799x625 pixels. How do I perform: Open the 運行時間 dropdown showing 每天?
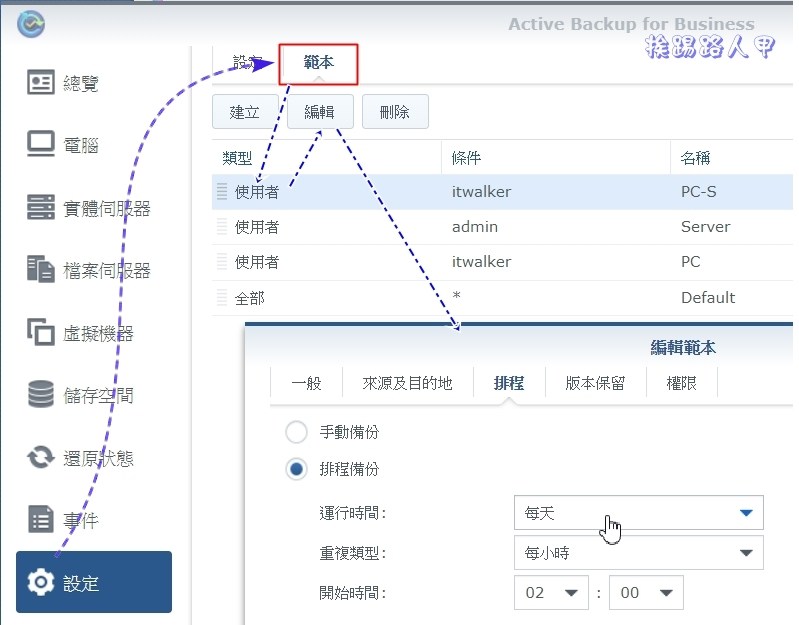638,512
